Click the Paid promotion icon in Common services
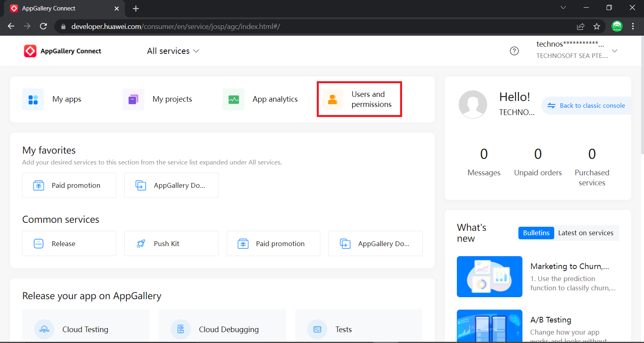 point(243,244)
